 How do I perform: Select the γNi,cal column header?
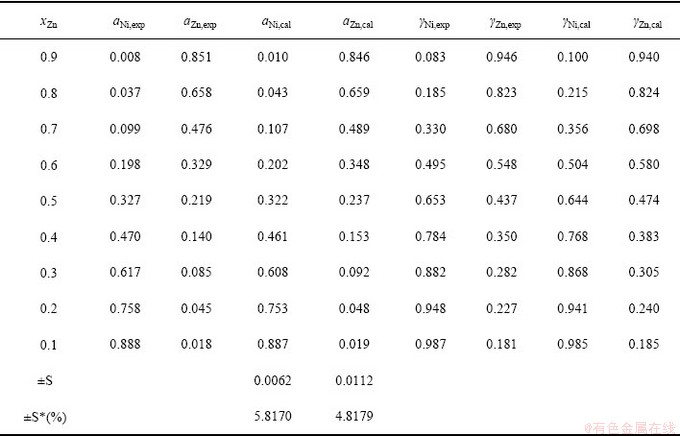pos(576,22)
